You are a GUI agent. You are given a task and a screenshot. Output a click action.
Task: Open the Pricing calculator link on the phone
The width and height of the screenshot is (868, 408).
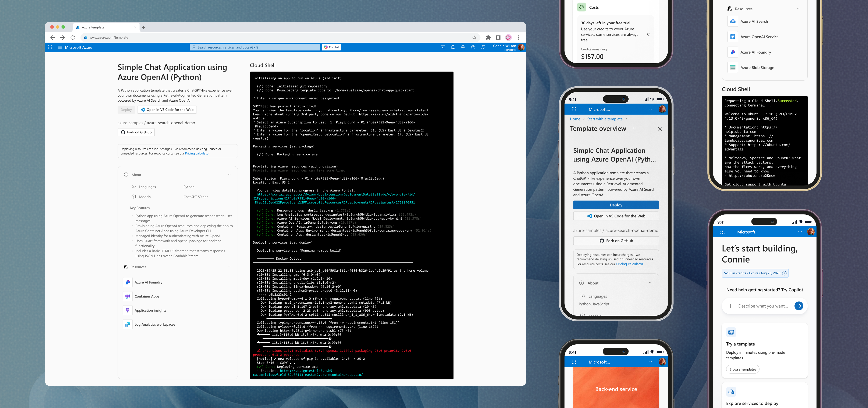(x=630, y=264)
